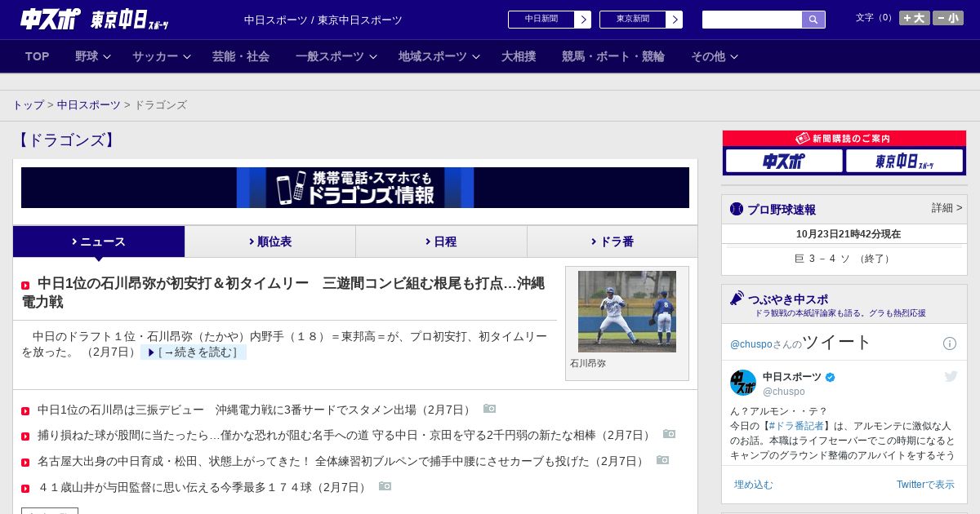Click the 10月23日21時42分現在 timestamp text
The image size is (980, 514).
click(x=848, y=234)
